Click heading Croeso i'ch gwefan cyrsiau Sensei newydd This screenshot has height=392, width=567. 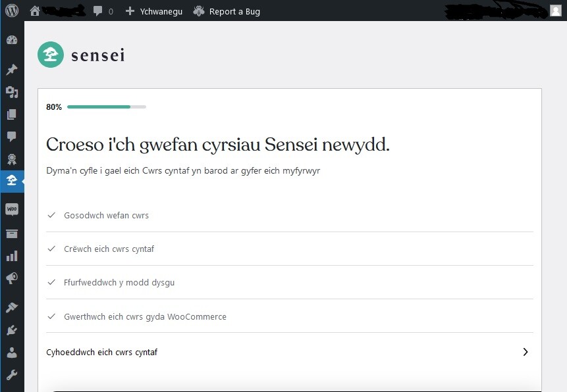tap(218, 145)
